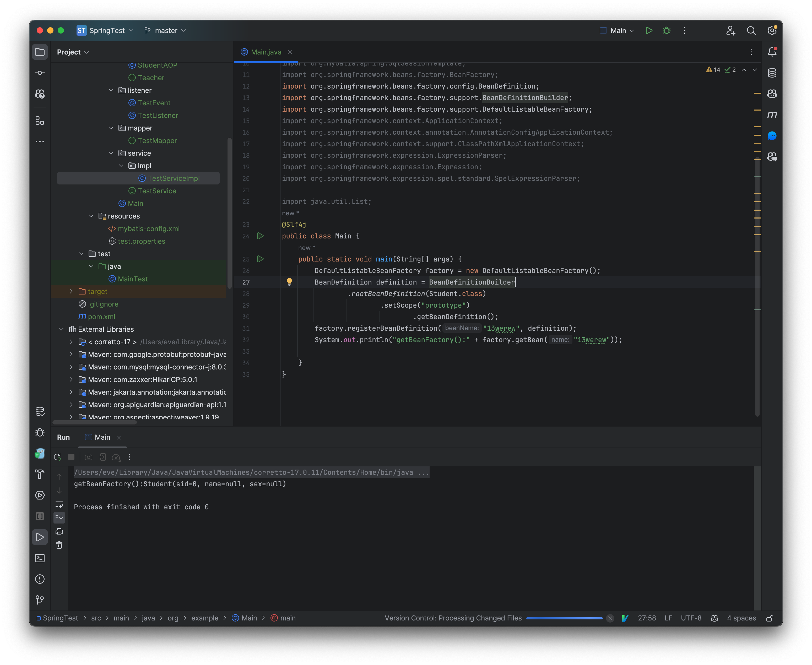Enable scroll to end in the Run console
Image resolution: width=812 pixels, height=665 pixels.
(x=59, y=517)
